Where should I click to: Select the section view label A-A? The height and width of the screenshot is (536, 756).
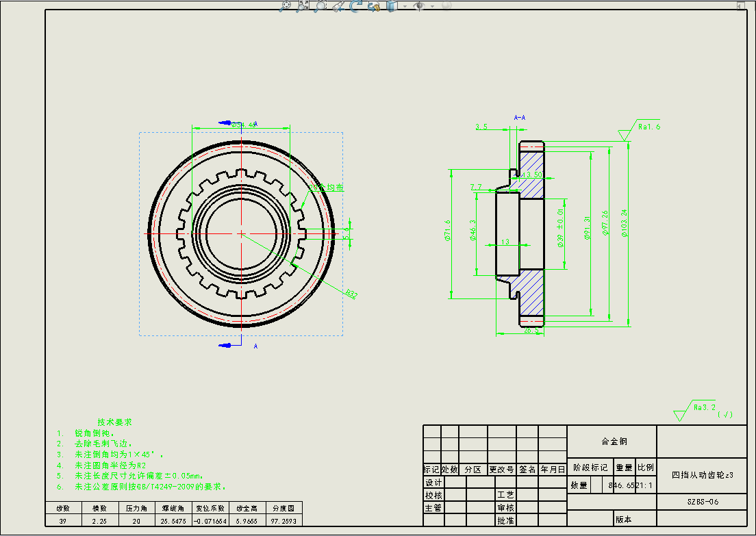click(x=520, y=118)
